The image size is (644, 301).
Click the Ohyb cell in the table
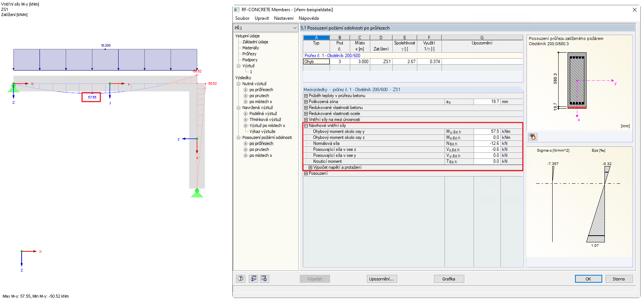[316, 62]
